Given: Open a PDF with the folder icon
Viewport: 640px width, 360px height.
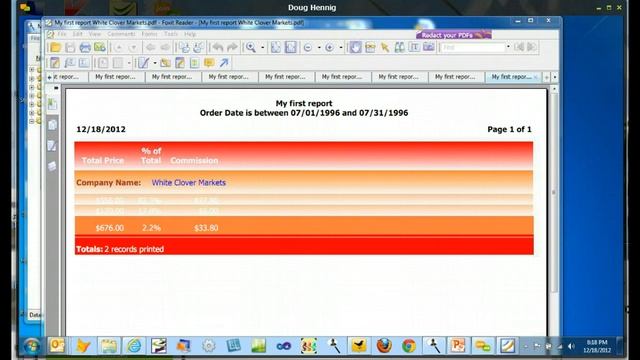Looking at the screenshot, I should click(x=55, y=48).
